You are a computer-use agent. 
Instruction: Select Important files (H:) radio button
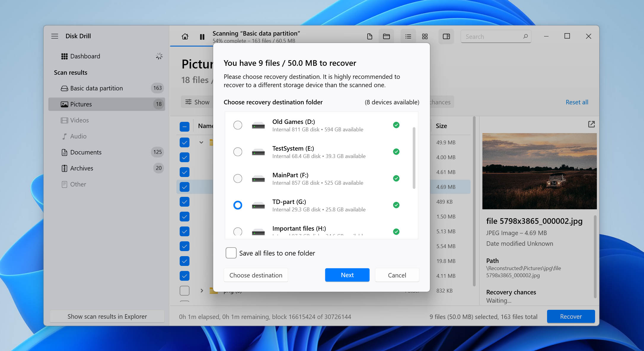238,232
